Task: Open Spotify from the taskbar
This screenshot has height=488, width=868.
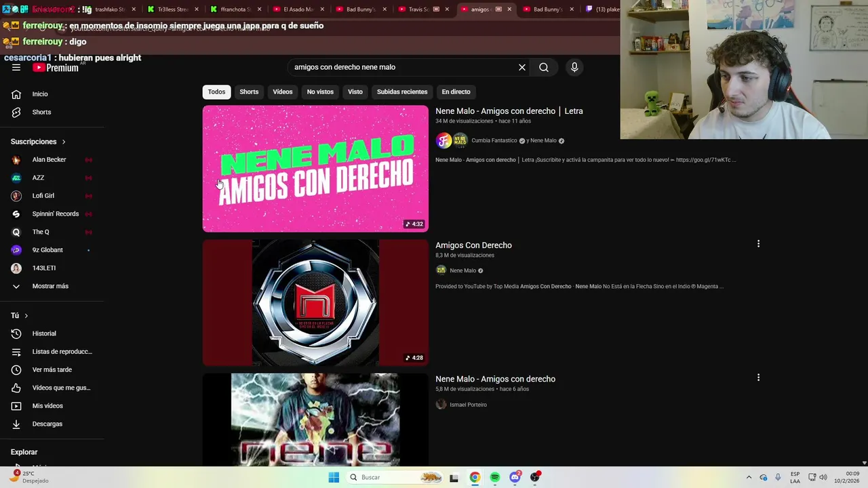Action: [495, 477]
